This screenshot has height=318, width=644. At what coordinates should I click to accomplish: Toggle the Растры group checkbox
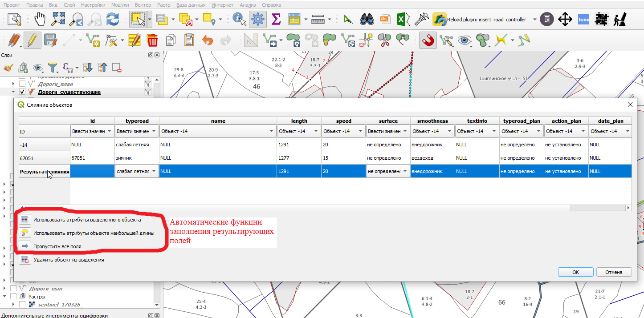pyautogui.click(x=14, y=296)
